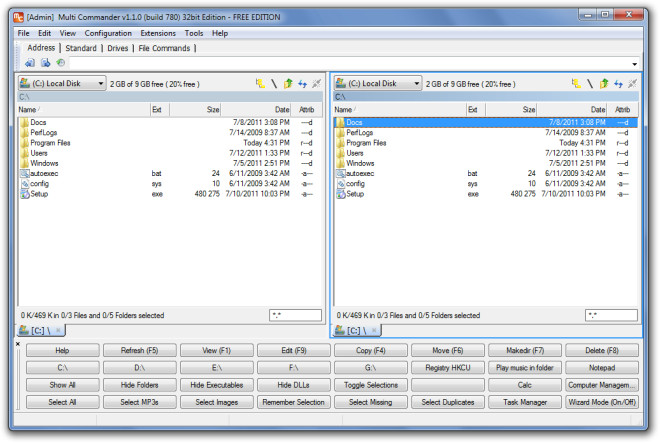Screen dimensions: 660x443
Task: Select the PerfLogs folder in the left panel
Action: click(170, 132)
